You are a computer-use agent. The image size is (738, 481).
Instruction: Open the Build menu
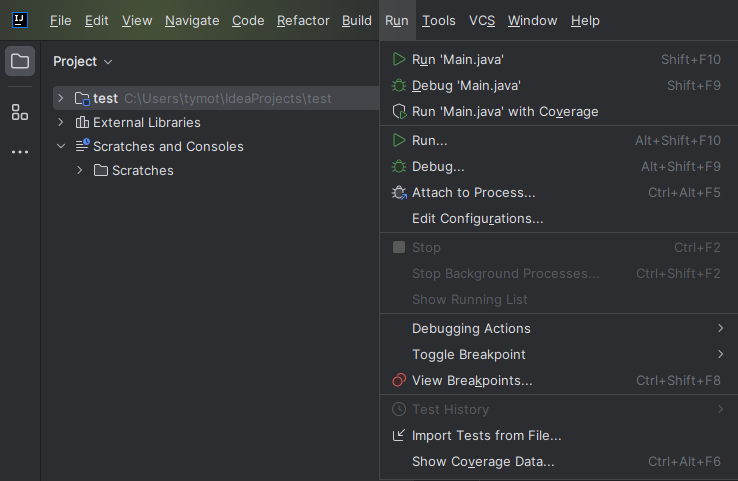(x=357, y=21)
